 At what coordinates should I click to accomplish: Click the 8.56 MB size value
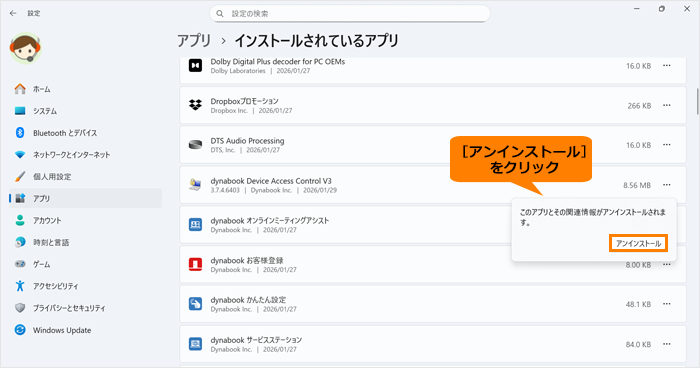637,185
